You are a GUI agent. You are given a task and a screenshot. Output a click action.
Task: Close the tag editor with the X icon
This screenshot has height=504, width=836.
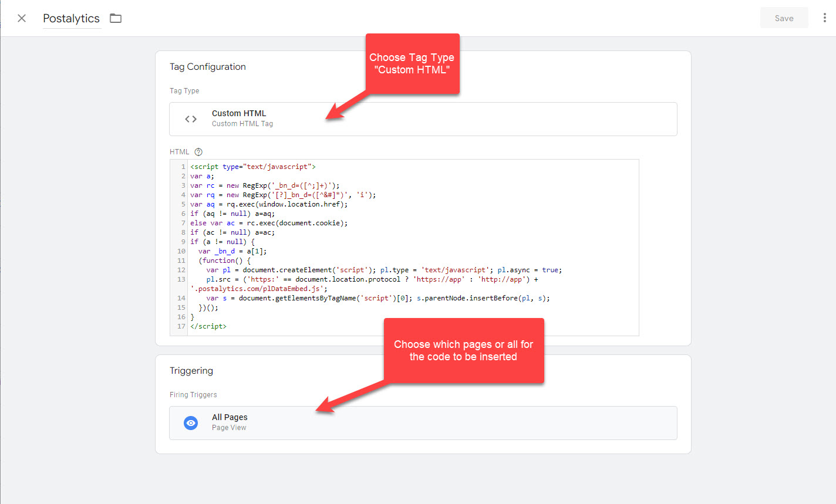point(22,18)
